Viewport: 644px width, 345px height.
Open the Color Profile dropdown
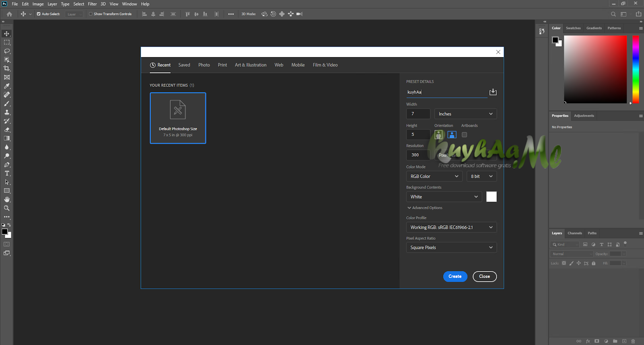[452, 227]
